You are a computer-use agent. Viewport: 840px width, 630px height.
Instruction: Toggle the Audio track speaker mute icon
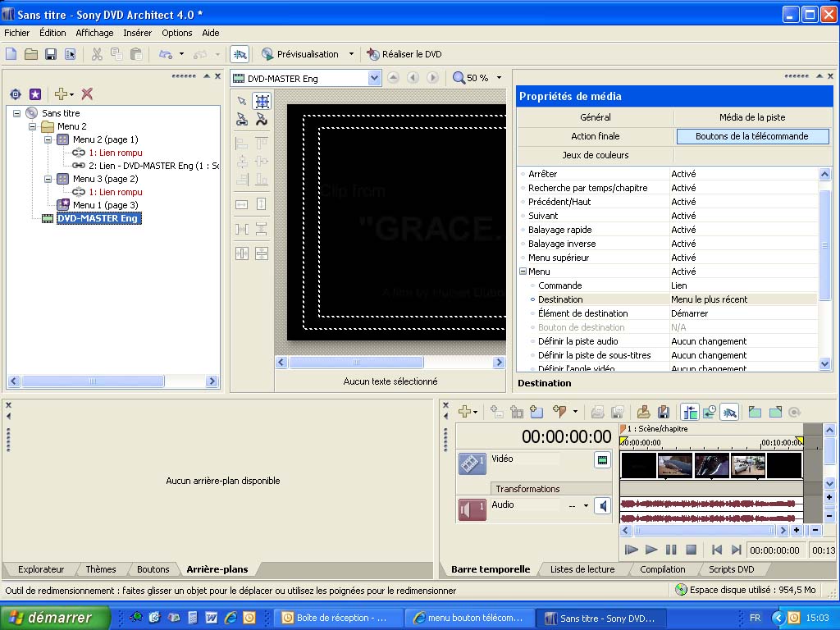tap(603, 506)
